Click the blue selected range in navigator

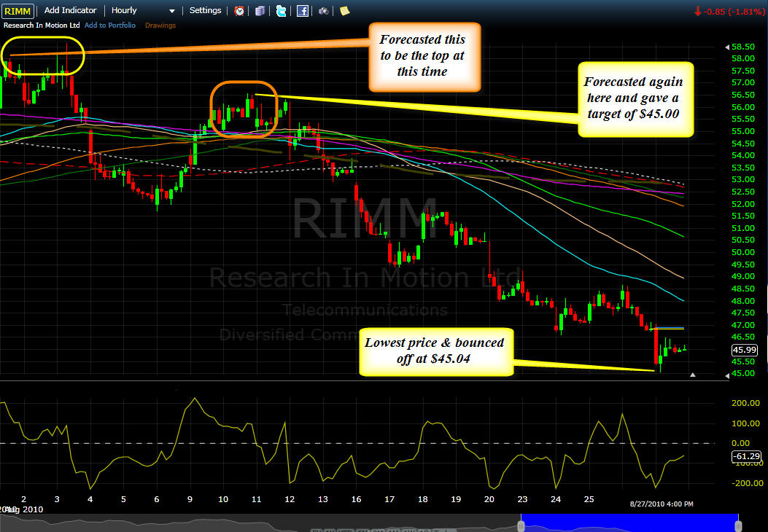[629, 523]
